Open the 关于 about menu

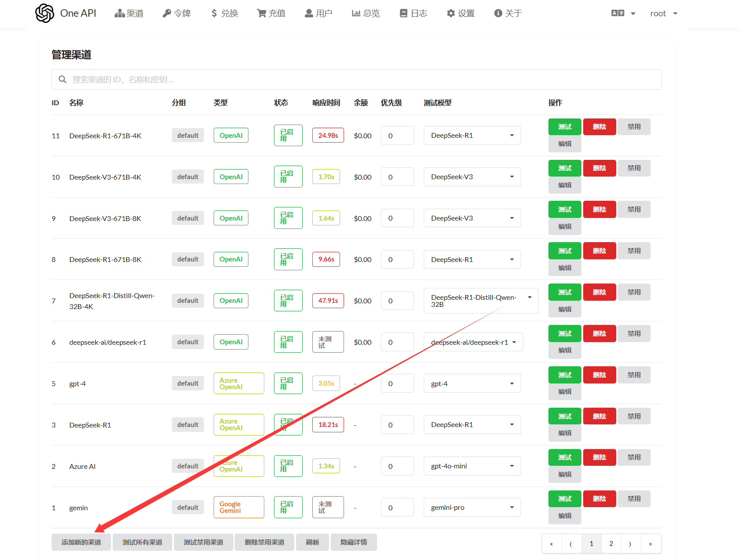tap(508, 13)
